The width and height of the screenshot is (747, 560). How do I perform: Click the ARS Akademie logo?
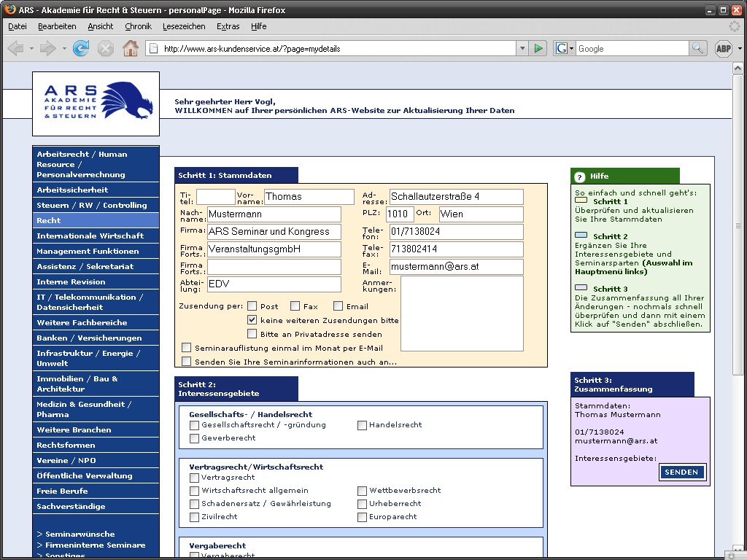[x=96, y=104]
